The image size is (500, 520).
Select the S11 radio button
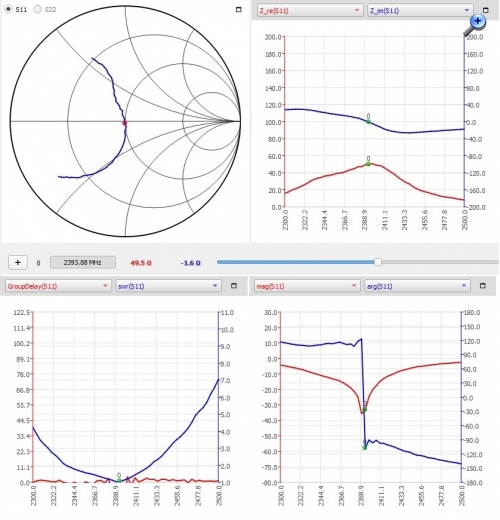[8, 9]
